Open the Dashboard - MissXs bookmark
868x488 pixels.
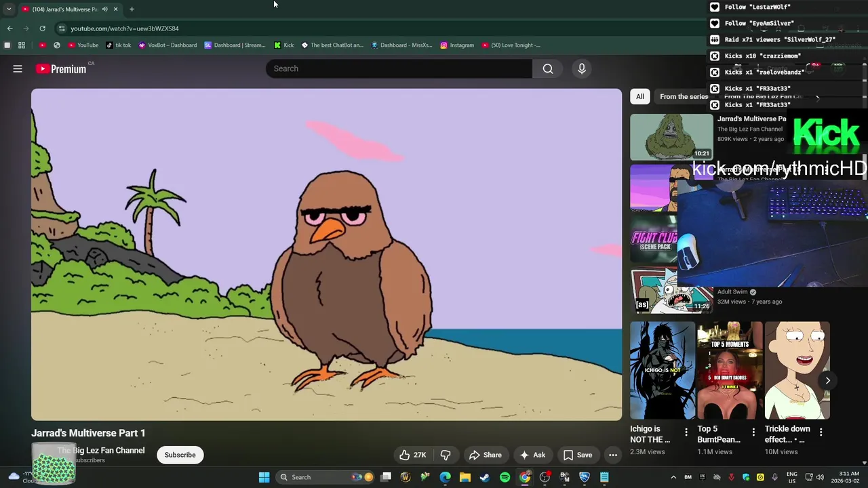401,45
